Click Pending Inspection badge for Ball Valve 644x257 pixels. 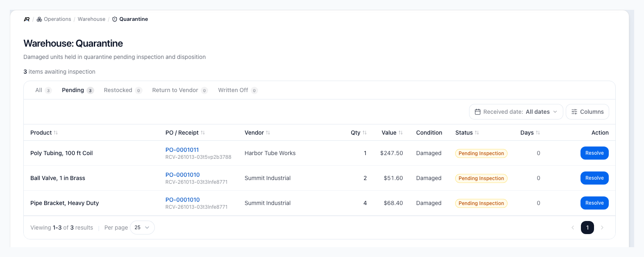[x=481, y=178]
